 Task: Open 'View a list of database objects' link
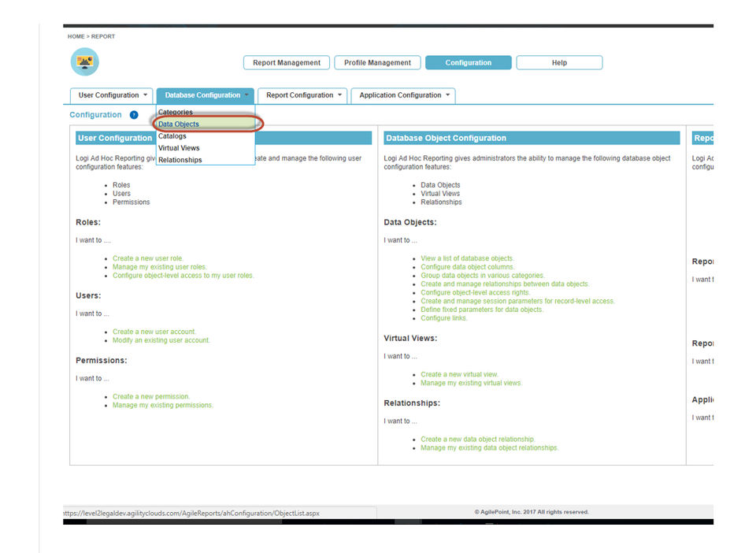467,258
